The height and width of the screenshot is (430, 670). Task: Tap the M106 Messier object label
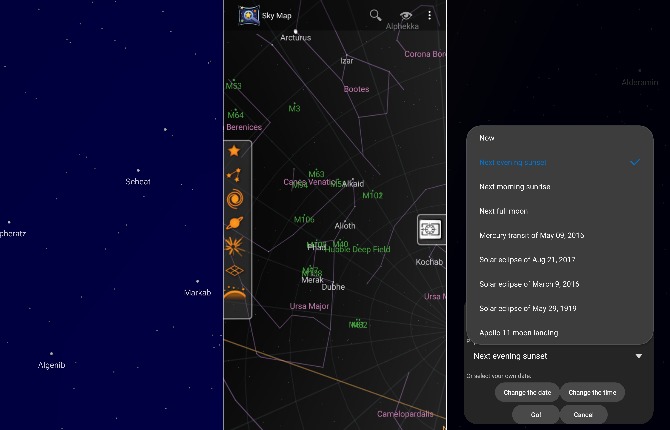click(304, 220)
